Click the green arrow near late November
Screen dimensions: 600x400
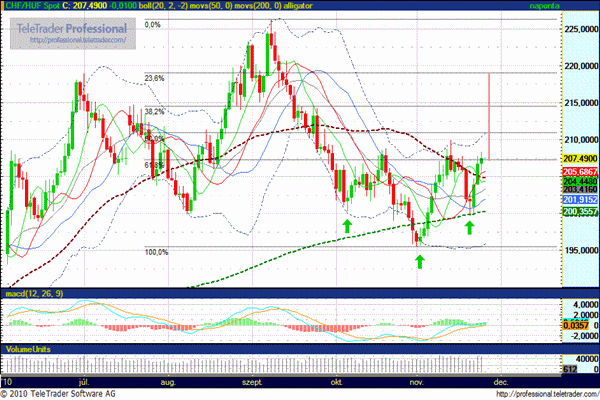[469, 227]
